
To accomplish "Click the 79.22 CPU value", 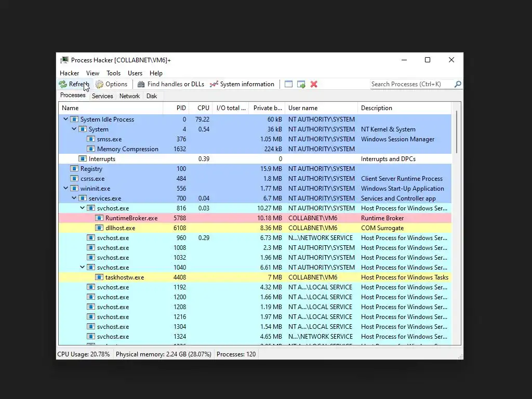I will (202, 119).
